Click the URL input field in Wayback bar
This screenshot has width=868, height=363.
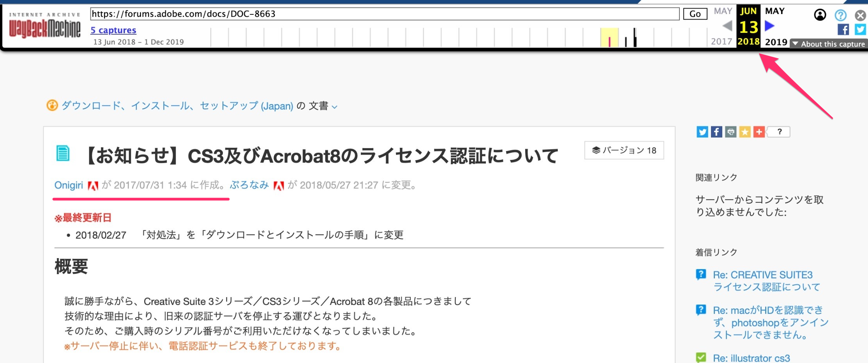[385, 14]
